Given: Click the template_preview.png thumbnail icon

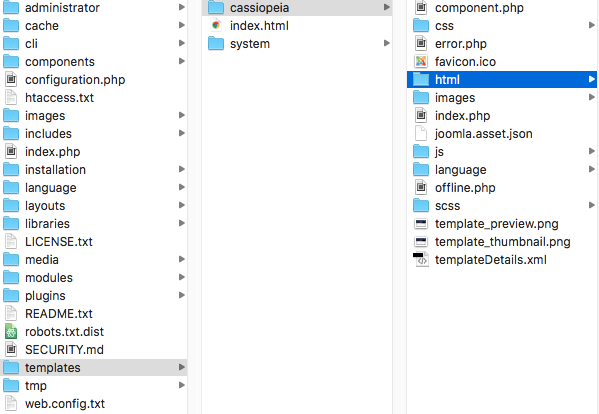Looking at the screenshot, I should coord(421,224).
